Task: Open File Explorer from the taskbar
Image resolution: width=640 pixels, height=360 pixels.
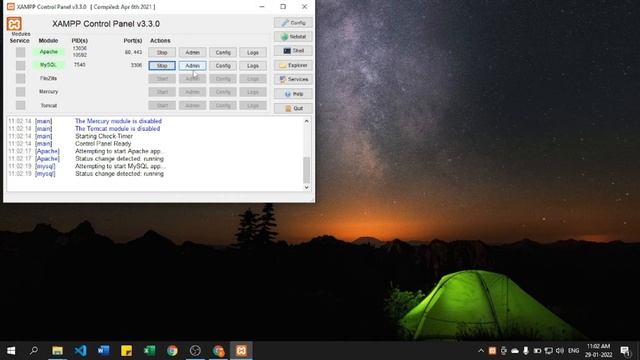Action: tap(57, 351)
